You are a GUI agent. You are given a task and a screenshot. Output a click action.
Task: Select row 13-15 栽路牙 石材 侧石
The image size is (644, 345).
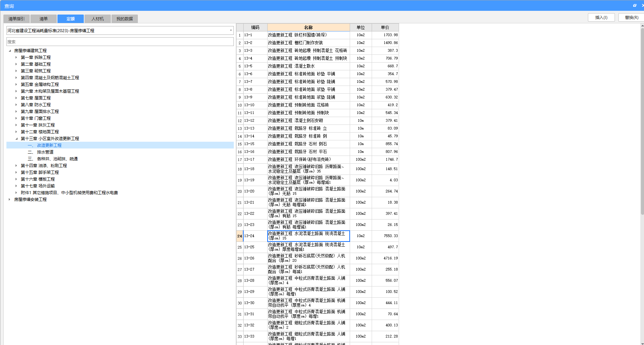click(x=308, y=144)
